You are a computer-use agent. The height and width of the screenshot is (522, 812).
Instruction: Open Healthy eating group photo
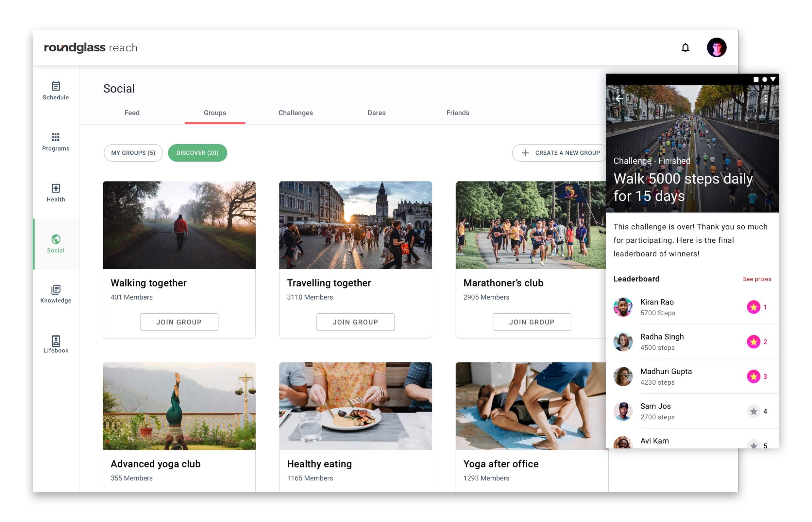pyautogui.click(x=355, y=406)
